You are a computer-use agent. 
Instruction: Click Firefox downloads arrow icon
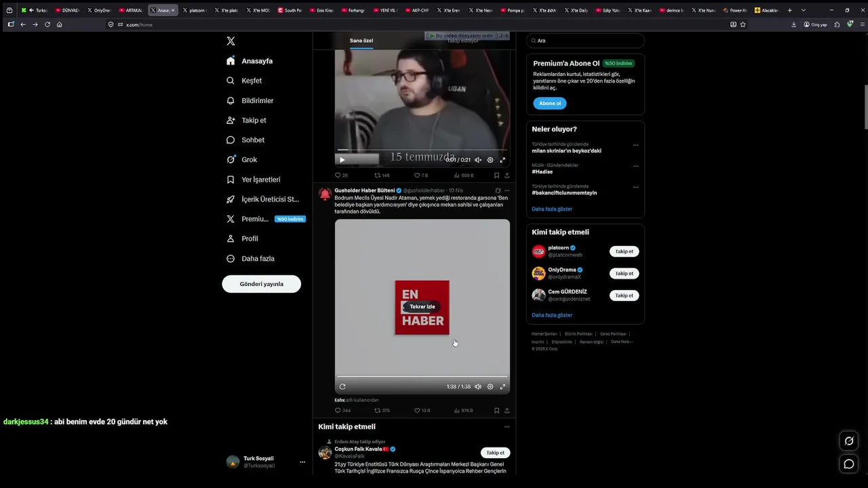point(794,24)
